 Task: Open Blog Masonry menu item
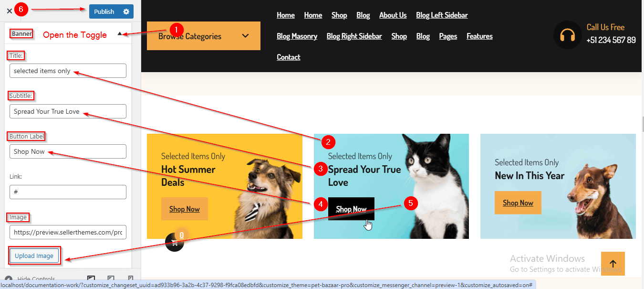297,36
